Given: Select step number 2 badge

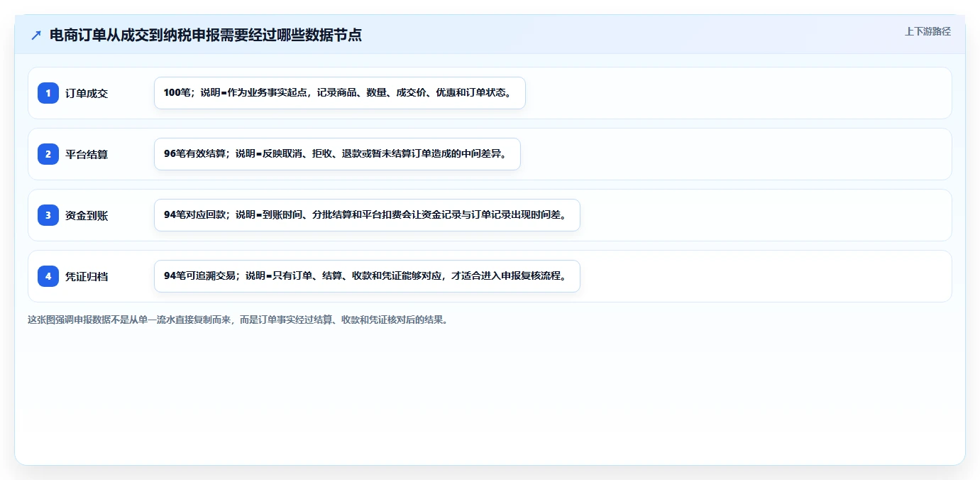Looking at the screenshot, I should (x=48, y=154).
